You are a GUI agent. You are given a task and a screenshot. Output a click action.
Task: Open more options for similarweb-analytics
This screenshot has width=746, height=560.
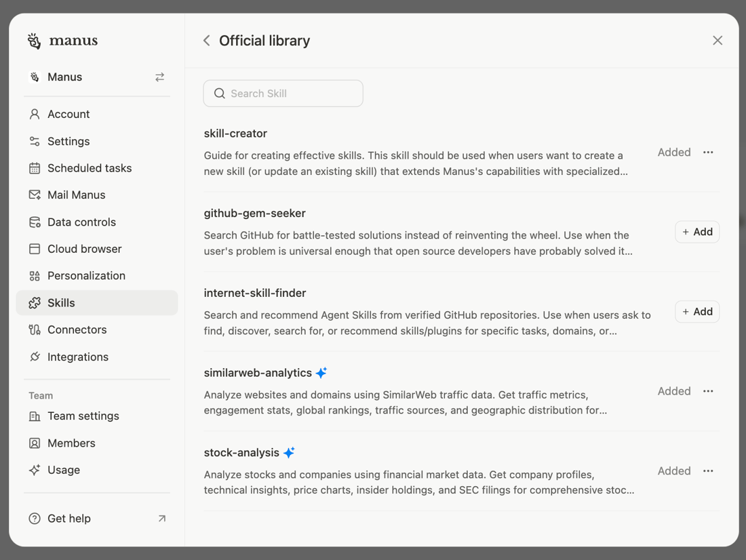(x=708, y=391)
